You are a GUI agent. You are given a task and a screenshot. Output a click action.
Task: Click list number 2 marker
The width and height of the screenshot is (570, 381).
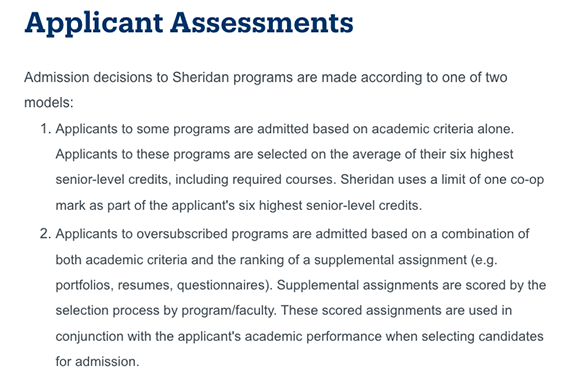tap(45, 234)
